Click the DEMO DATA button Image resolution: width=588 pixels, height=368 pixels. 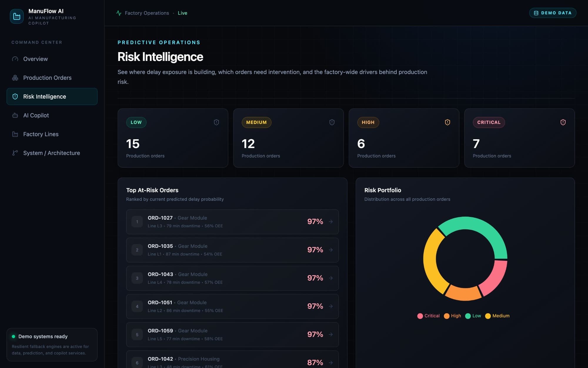click(x=553, y=13)
